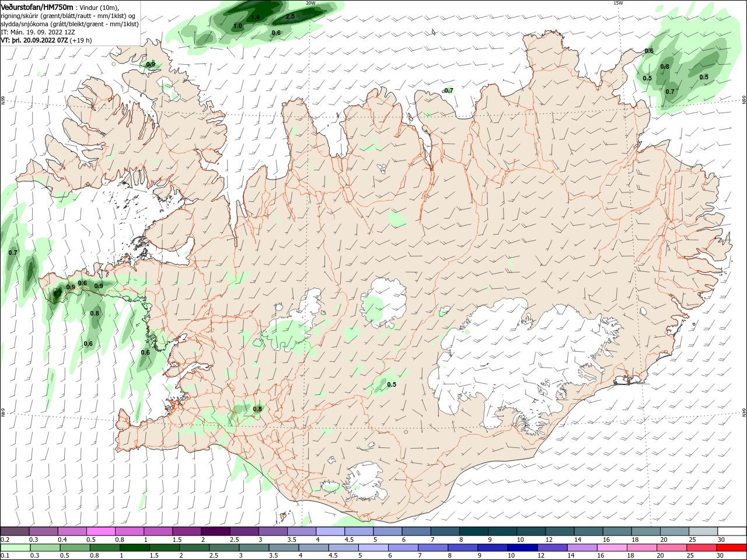Click the Veðurstofan/HM750m map title
Viewport: 747px width, 560px height.
pos(37,7)
